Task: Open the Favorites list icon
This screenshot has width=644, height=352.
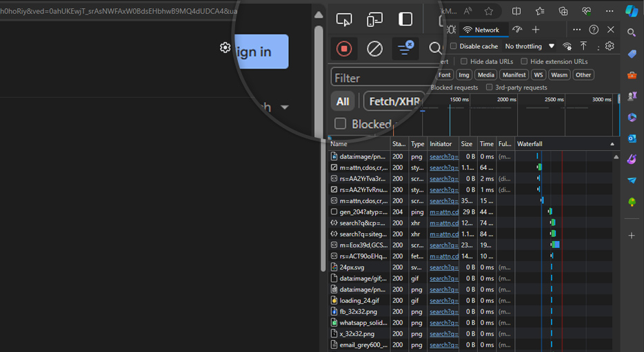Action: point(540,12)
